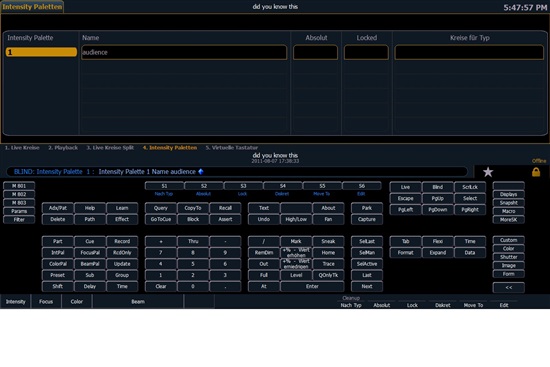Switch to the Live Kreise tab
550x367 pixels.
pyautogui.click(x=22, y=148)
